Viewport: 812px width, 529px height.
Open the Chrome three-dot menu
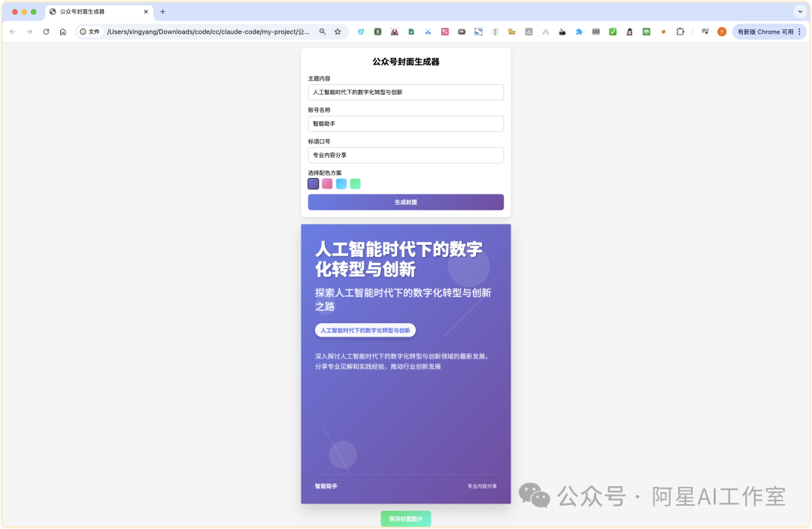[799, 32]
